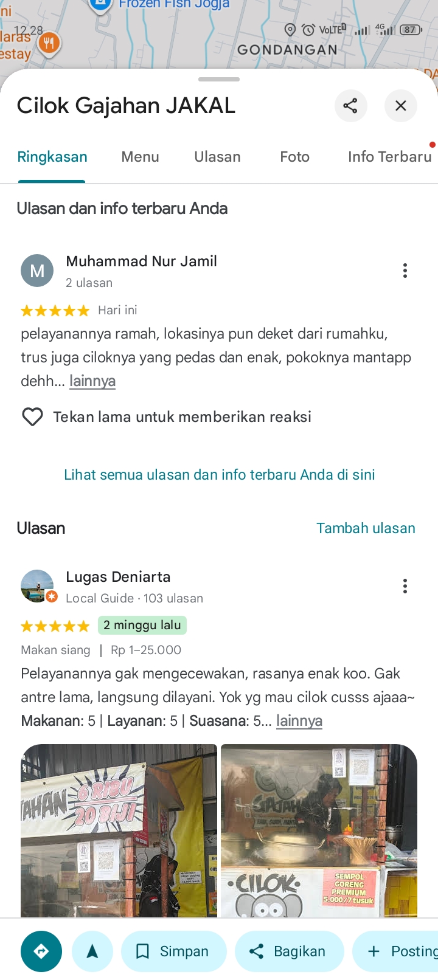Open the Foto tab
The height and width of the screenshot is (980, 438).
(294, 157)
